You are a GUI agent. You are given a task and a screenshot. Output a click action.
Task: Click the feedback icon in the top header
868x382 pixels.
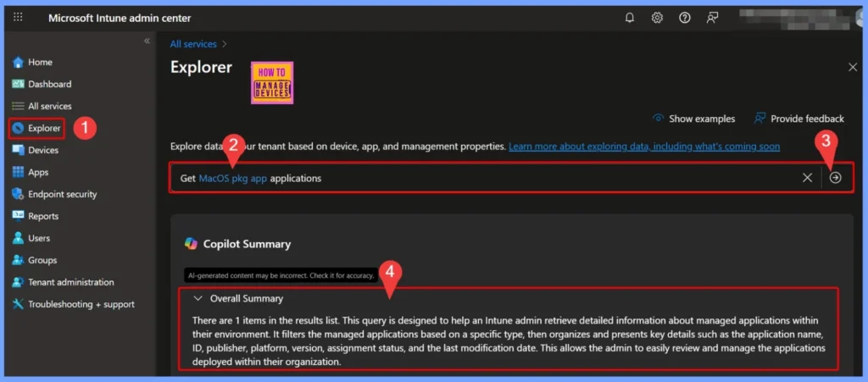point(712,18)
